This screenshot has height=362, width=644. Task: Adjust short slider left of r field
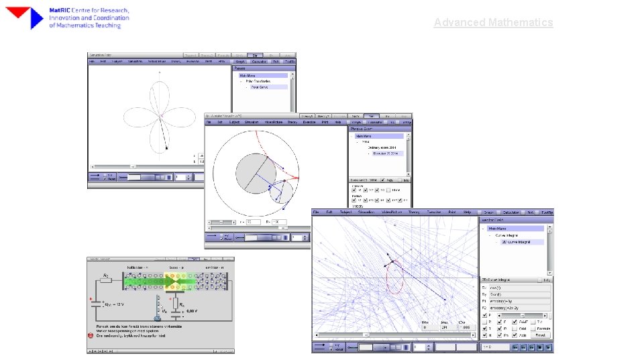pyautogui.click(x=222, y=223)
